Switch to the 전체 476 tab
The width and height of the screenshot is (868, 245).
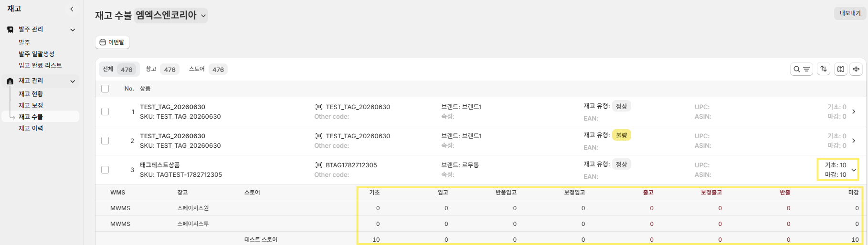tap(119, 69)
